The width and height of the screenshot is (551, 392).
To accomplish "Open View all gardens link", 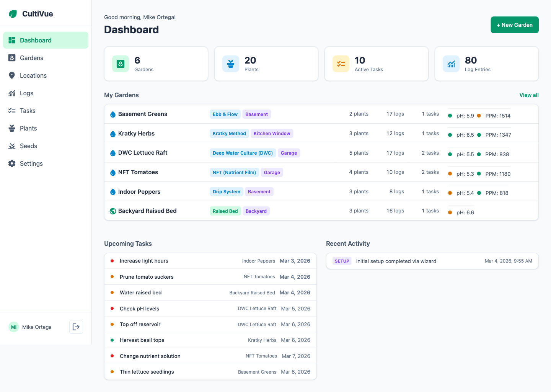I will click(x=529, y=95).
